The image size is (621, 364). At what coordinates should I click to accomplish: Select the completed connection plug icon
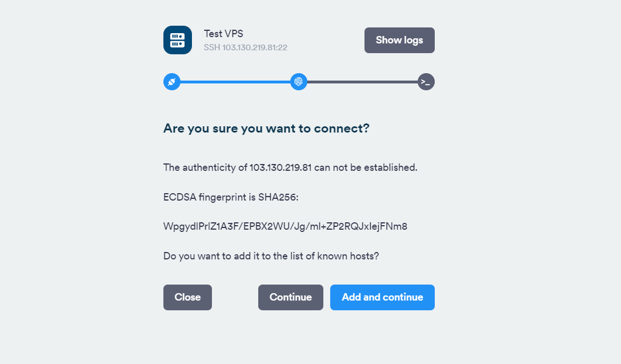pyautogui.click(x=172, y=82)
